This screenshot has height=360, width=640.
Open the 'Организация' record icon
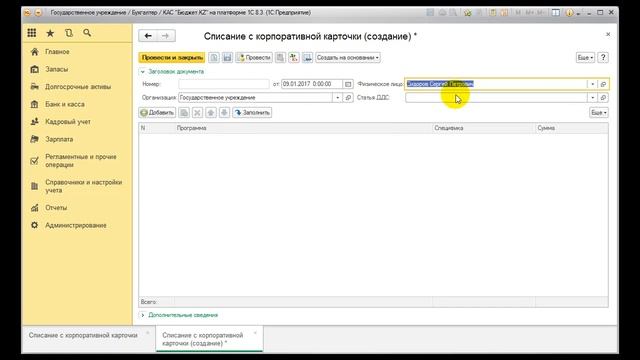coord(348,98)
